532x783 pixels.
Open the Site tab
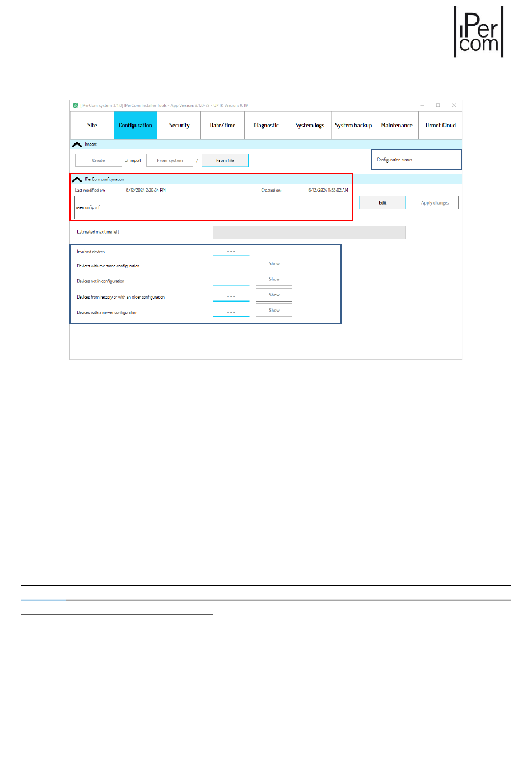pos(92,125)
